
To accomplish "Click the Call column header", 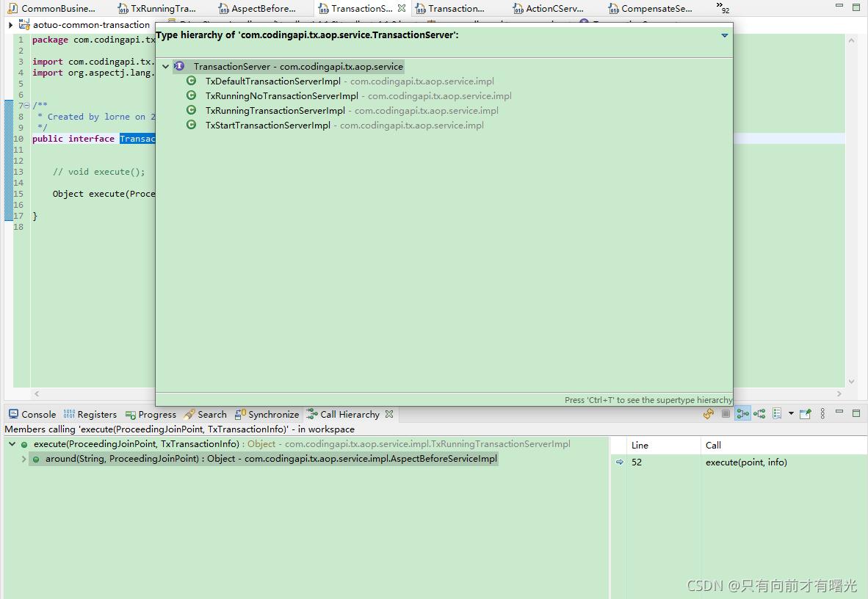I will (x=784, y=445).
